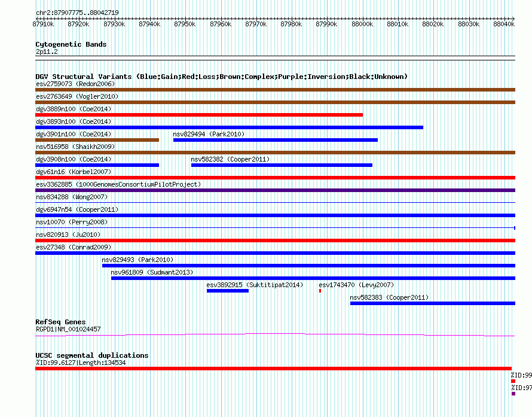Click the segmental duplication %ID:99.6127 red bar
Viewport: 532px width, 417px height.
click(273, 369)
